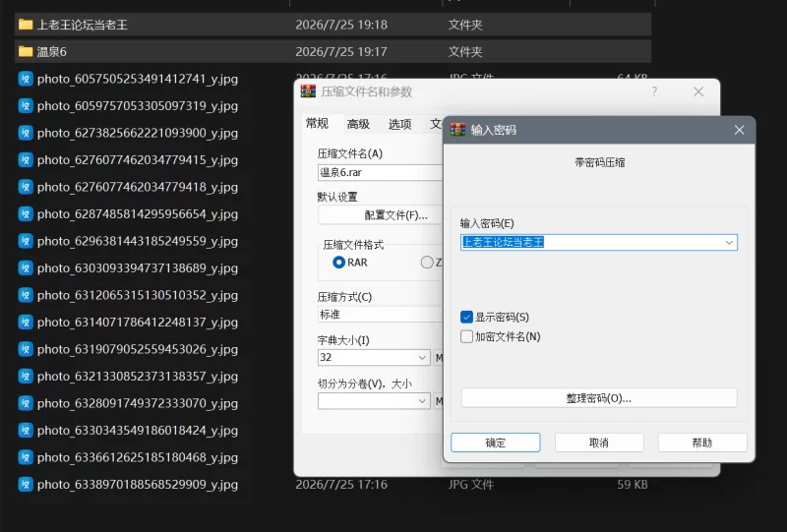Select folder name 温泉6
Image resolution: width=787 pixels, height=532 pixels.
pyautogui.click(x=52, y=52)
